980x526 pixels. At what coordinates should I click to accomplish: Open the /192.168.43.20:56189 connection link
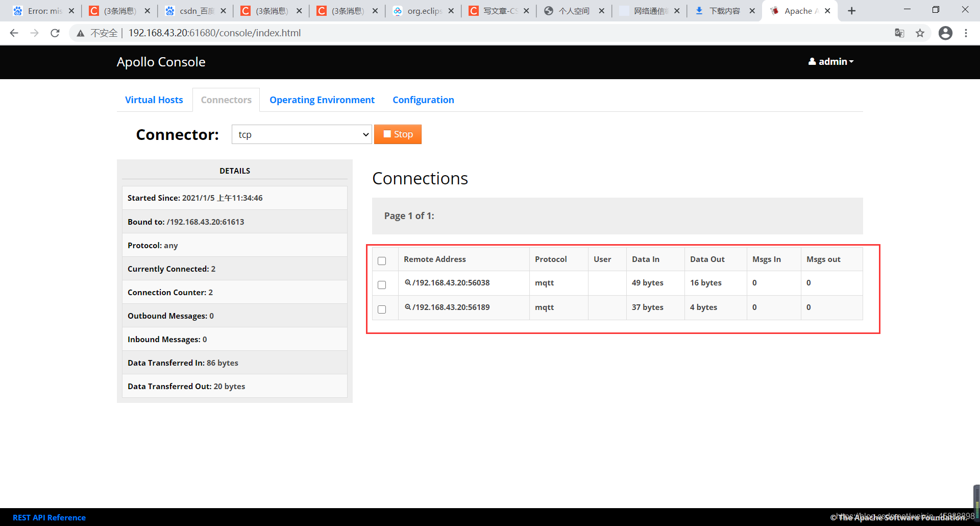451,307
